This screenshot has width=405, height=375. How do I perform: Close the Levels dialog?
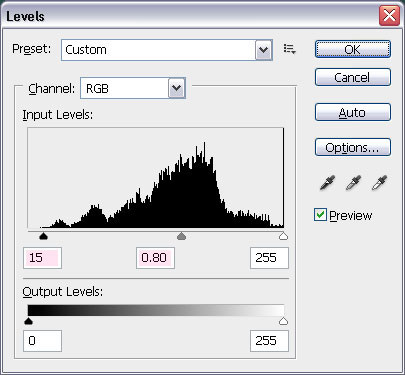[x=389, y=16]
